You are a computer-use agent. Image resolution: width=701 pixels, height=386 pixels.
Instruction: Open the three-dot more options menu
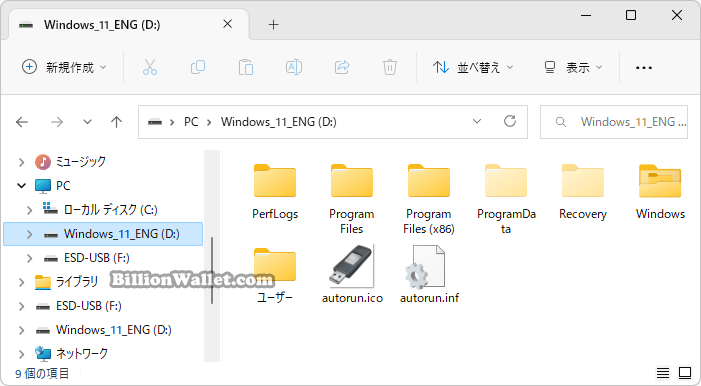(643, 68)
